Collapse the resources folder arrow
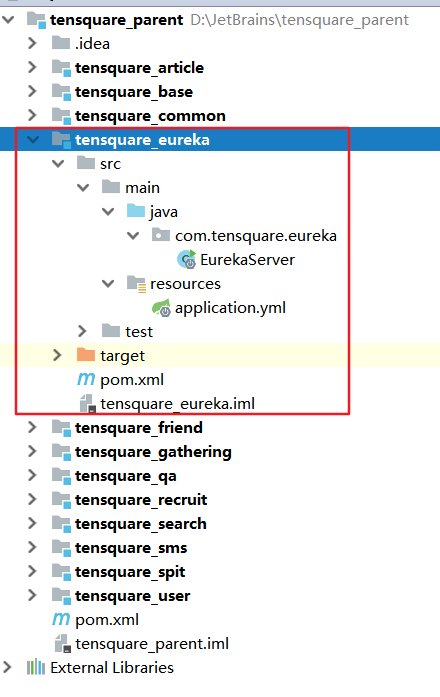 click(x=108, y=283)
